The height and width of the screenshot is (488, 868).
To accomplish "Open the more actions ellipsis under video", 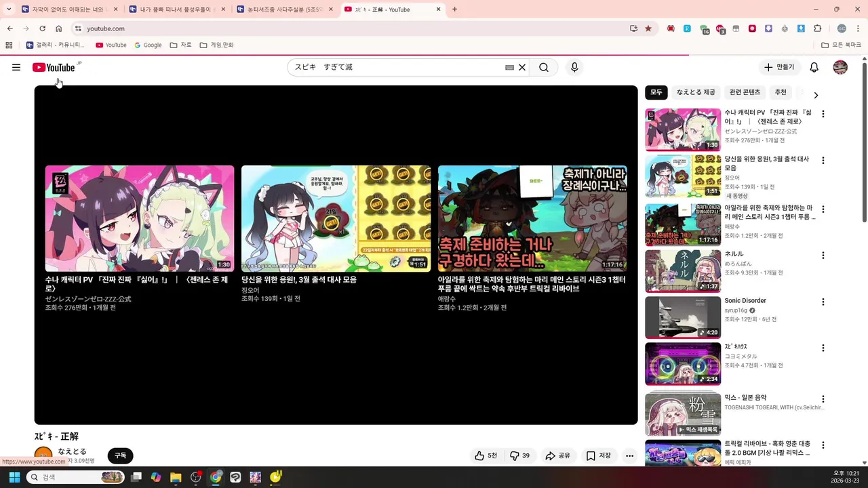I will [630, 455].
